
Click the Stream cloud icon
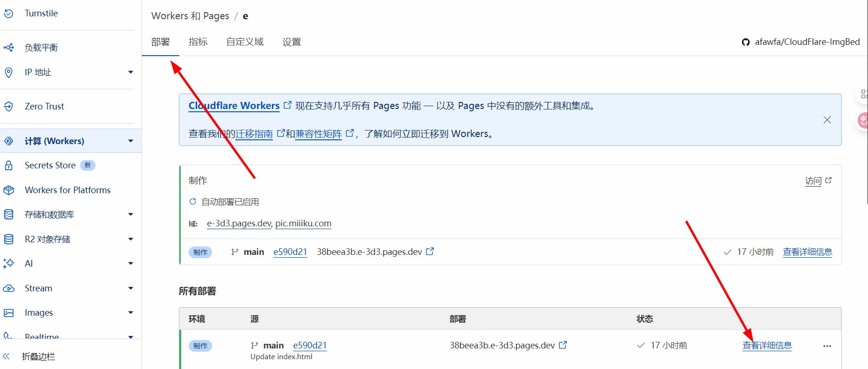(x=8, y=288)
